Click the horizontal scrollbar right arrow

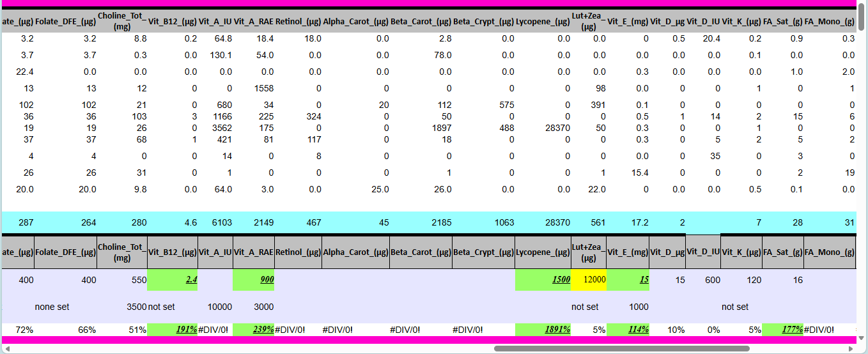(x=851, y=349)
